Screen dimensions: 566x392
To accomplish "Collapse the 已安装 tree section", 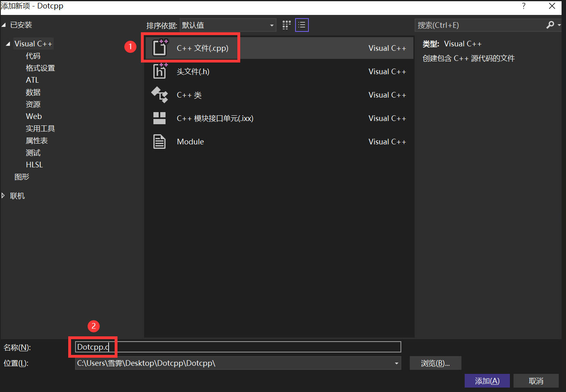I will (4, 25).
